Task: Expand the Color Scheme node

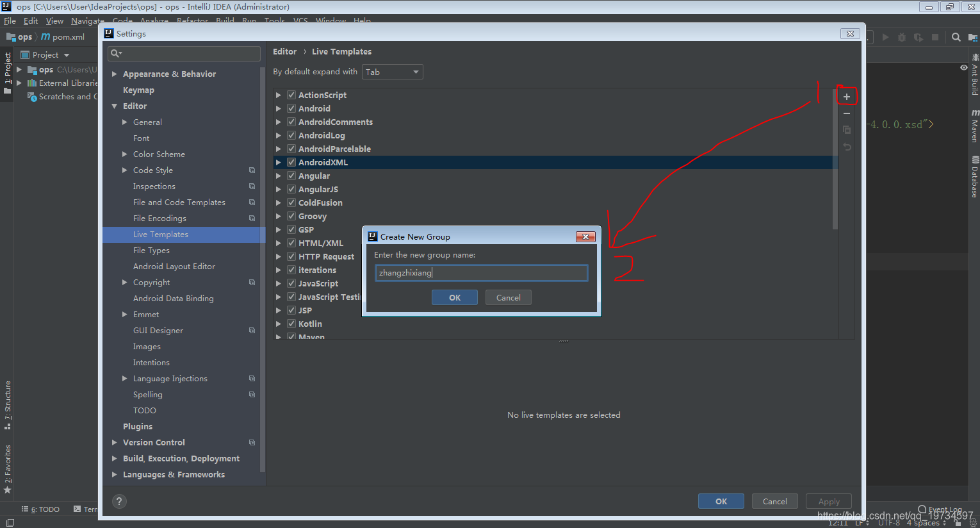Action: [125, 154]
